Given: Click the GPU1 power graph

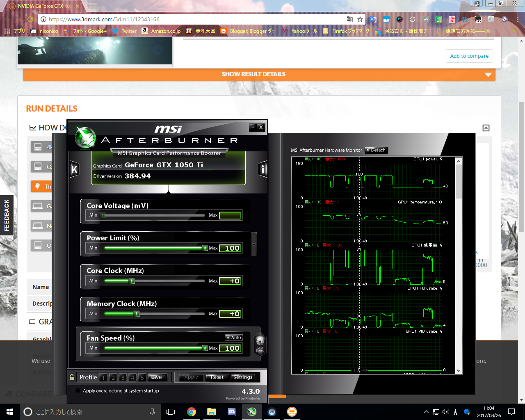Looking at the screenshot, I should (x=373, y=180).
